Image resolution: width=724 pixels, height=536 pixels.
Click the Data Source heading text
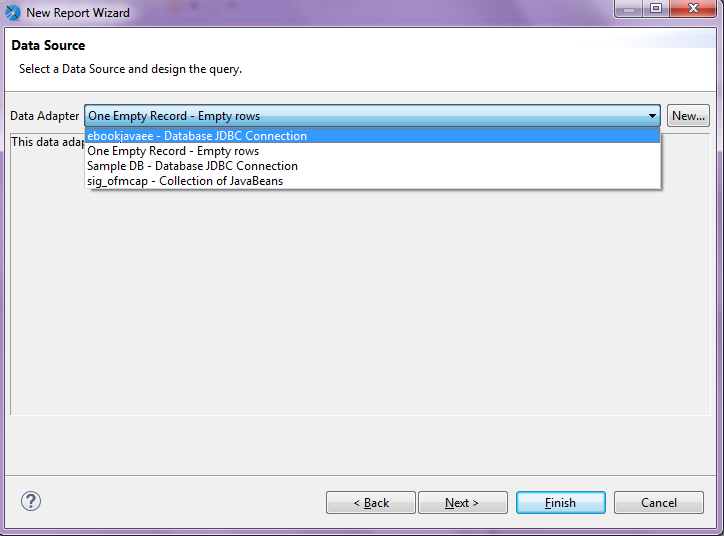48,45
